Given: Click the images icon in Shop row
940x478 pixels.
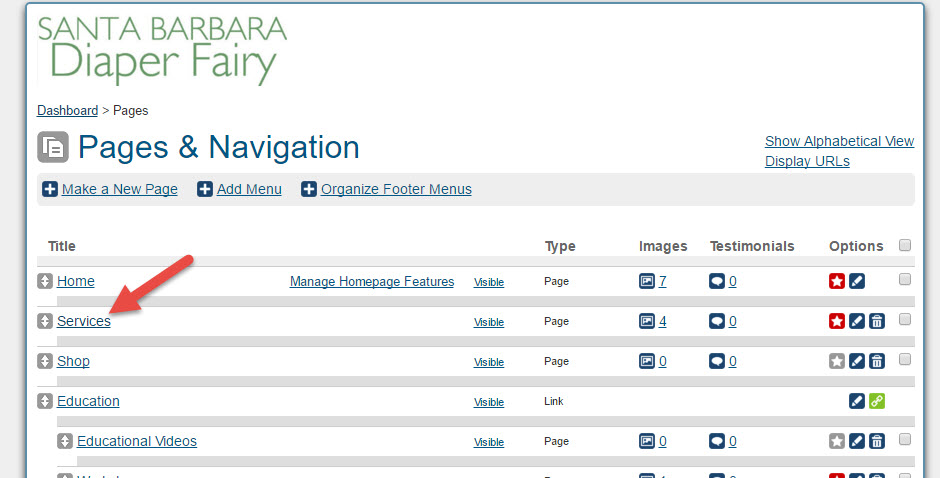Looking at the screenshot, I should [x=647, y=361].
